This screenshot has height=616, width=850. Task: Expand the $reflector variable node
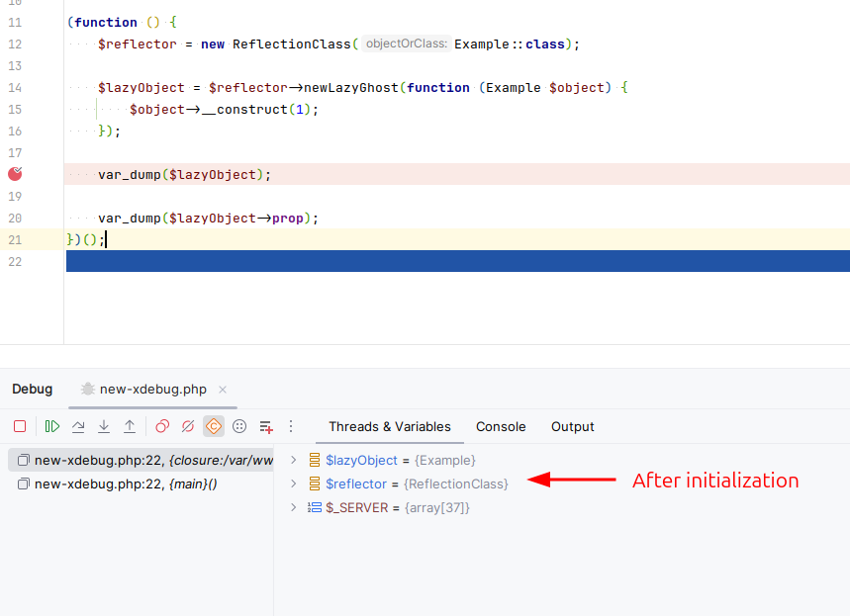[293, 484]
